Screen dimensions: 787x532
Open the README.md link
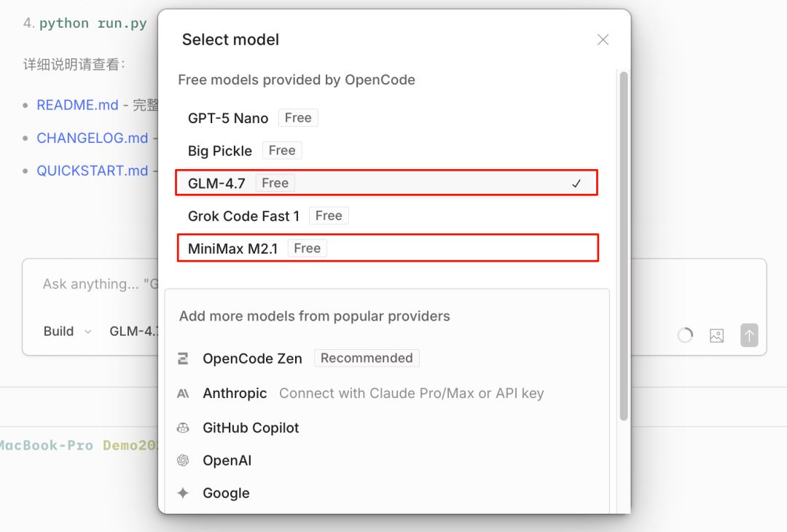[77, 105]
